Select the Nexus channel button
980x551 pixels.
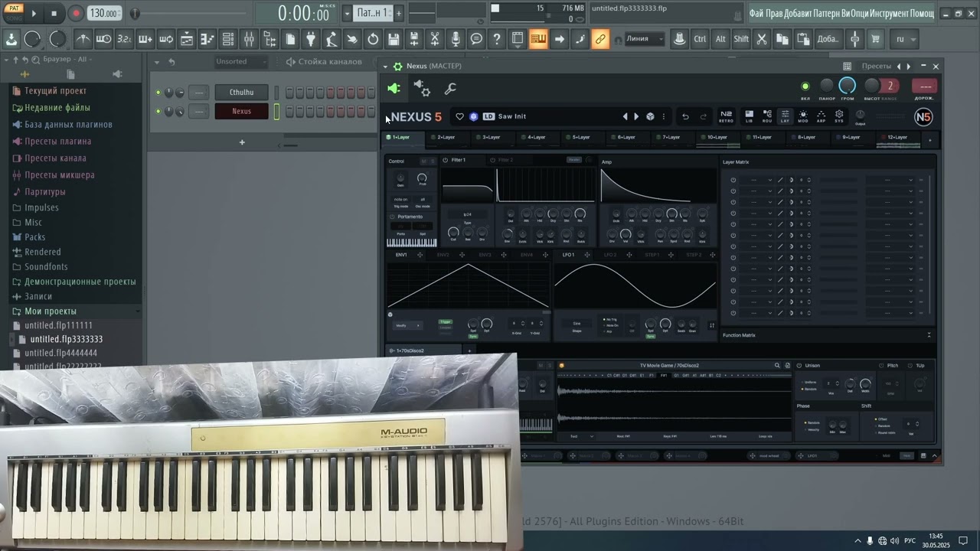pos(241,111)
